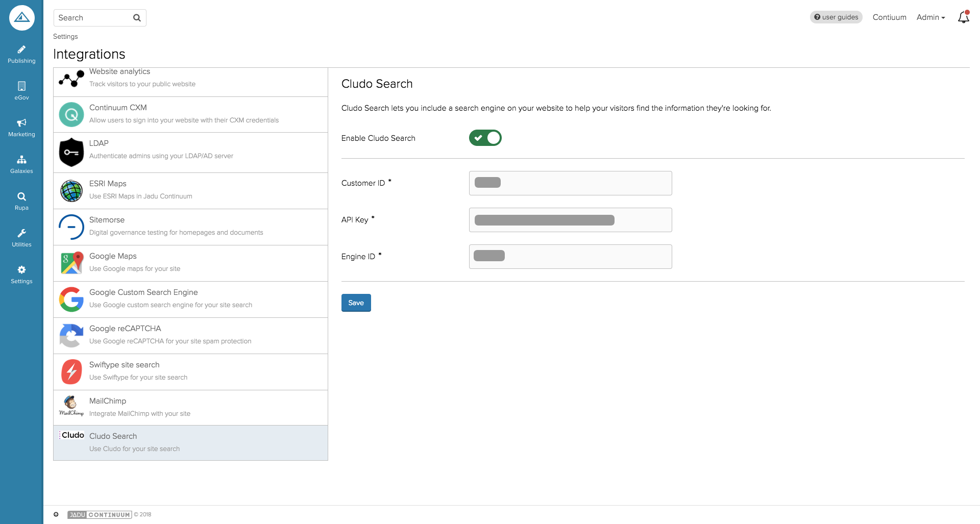Save the Cludo Search settings
This screenshot has width=980, height=524.
(356, 303)
